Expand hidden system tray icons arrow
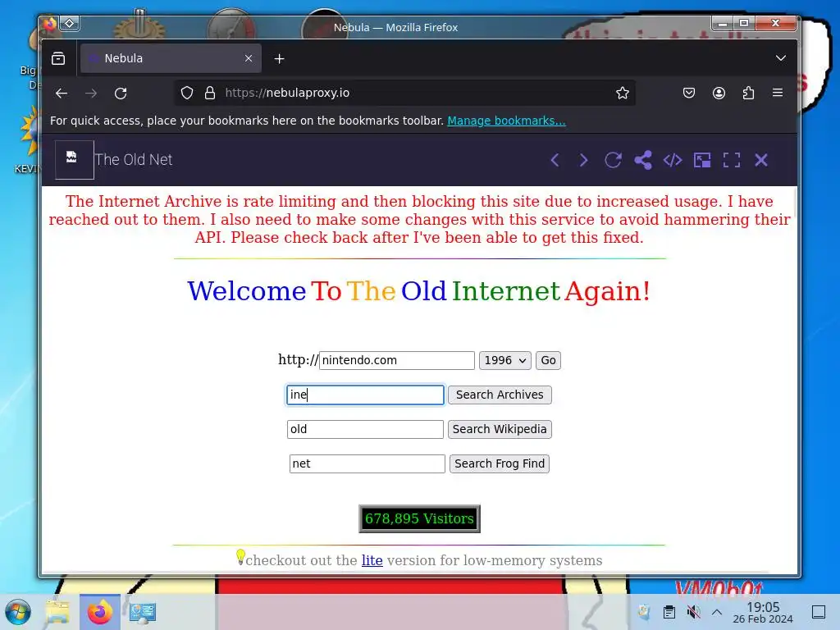Screen dimensions: 840x630 pos(717,612)
